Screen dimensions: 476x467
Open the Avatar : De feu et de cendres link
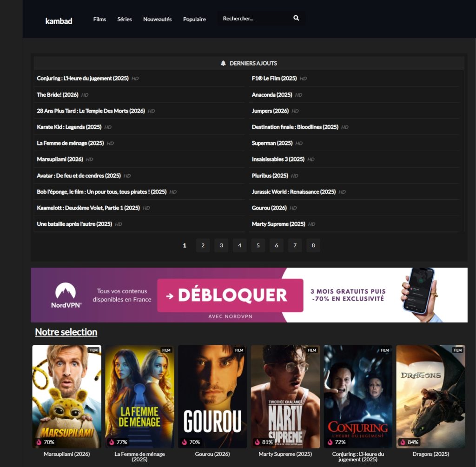click(78, 175)
